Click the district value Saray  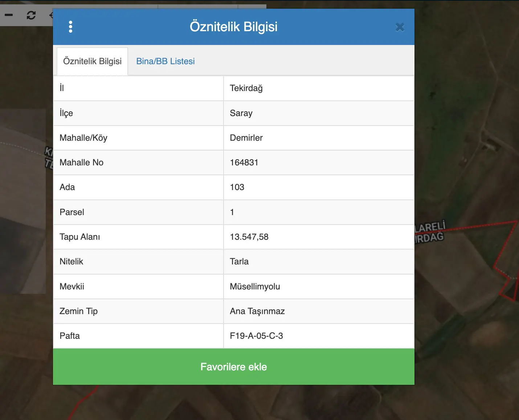pos(241,113)
